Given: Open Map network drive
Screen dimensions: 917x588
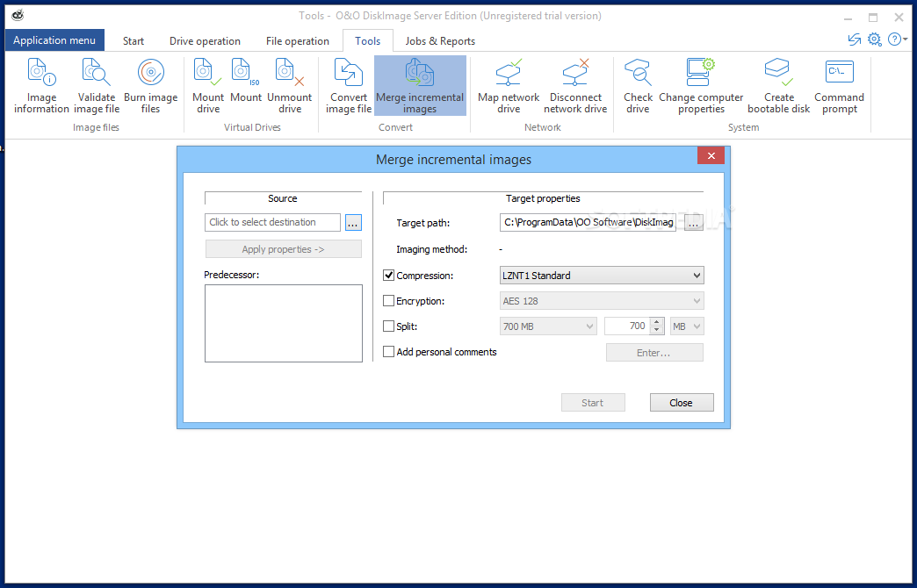Looking at the screenshot, I should [509, 86].
